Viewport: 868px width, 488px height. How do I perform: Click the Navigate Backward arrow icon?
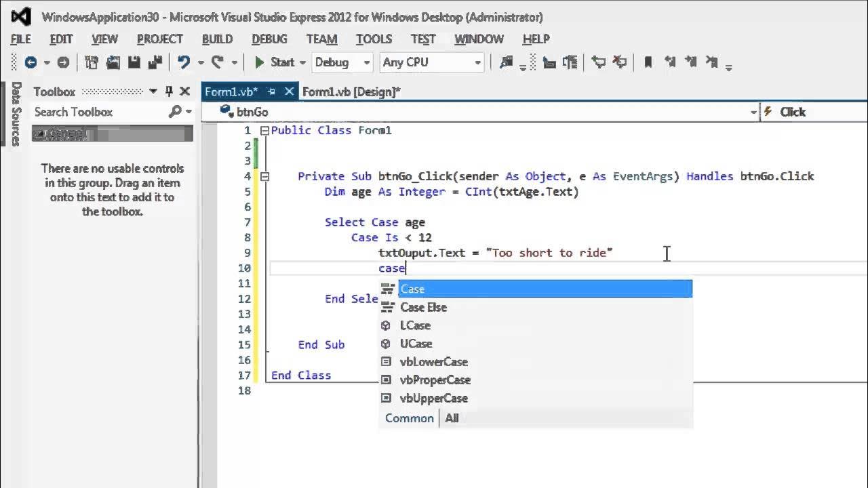pyautogui.click(x=31, y=62)
